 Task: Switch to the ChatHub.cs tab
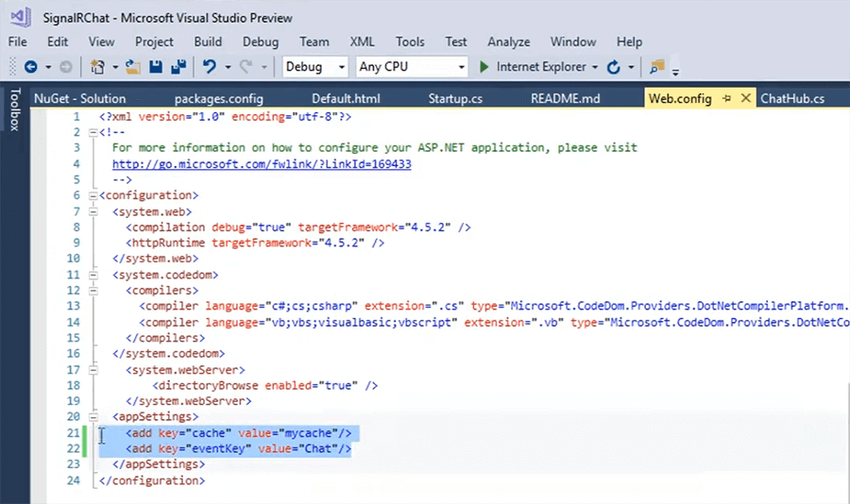pyautogui.click(x=792, y=99)
